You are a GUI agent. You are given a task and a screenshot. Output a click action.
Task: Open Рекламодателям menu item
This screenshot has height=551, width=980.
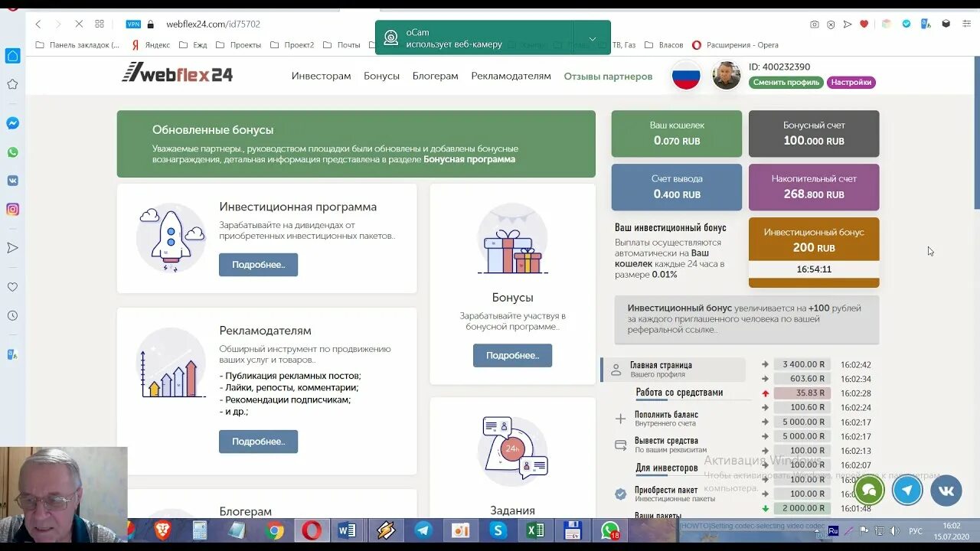[511, 76]
